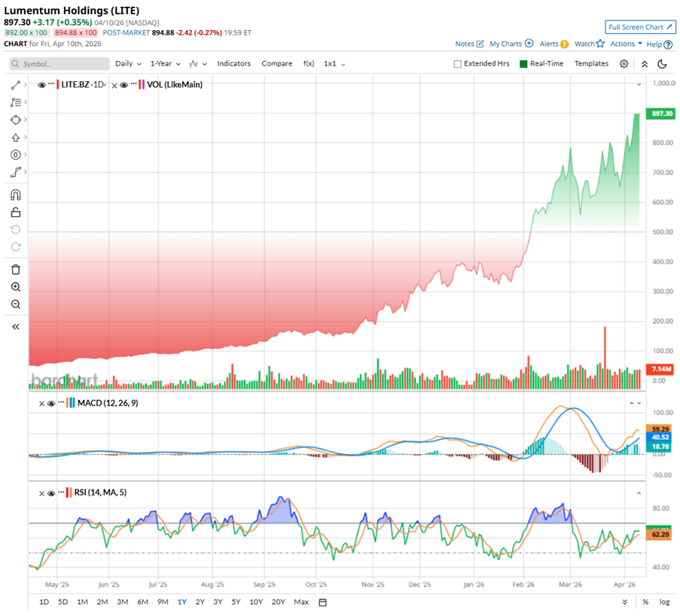Toggle the lock drawings padlock
The image size is (680, 616).
pos(16,212)
